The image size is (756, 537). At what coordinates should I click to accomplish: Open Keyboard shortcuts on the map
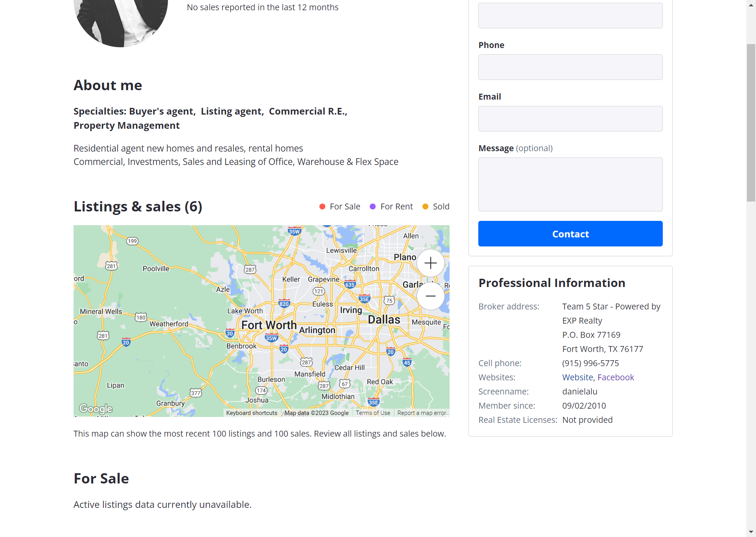pos(252,413)
